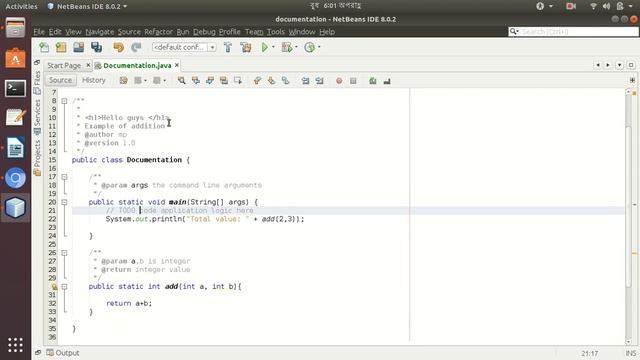
Task: Click the Save All icon
Action: (x=96, y=47)
